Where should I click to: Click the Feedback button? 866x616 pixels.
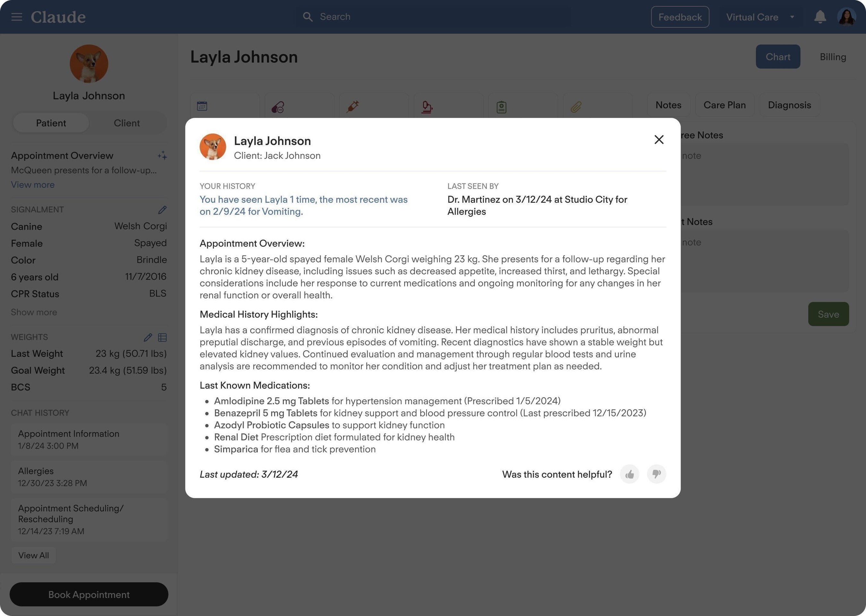(680, 17)
